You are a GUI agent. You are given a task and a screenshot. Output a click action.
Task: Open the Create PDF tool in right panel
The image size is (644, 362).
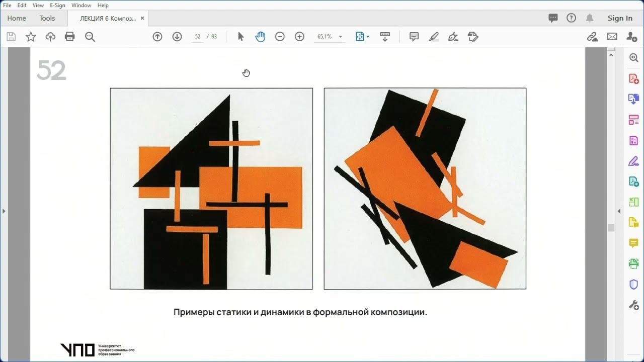point(634,79)
